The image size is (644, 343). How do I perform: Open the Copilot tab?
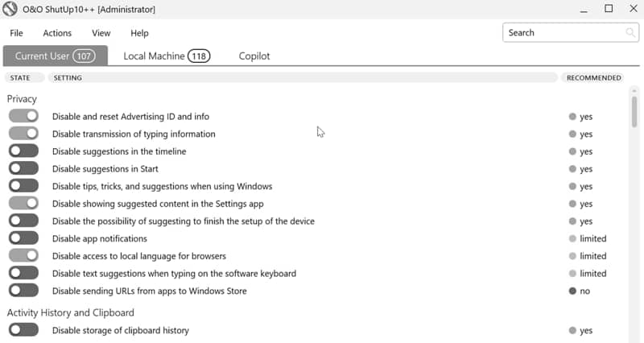coord(254,56)
